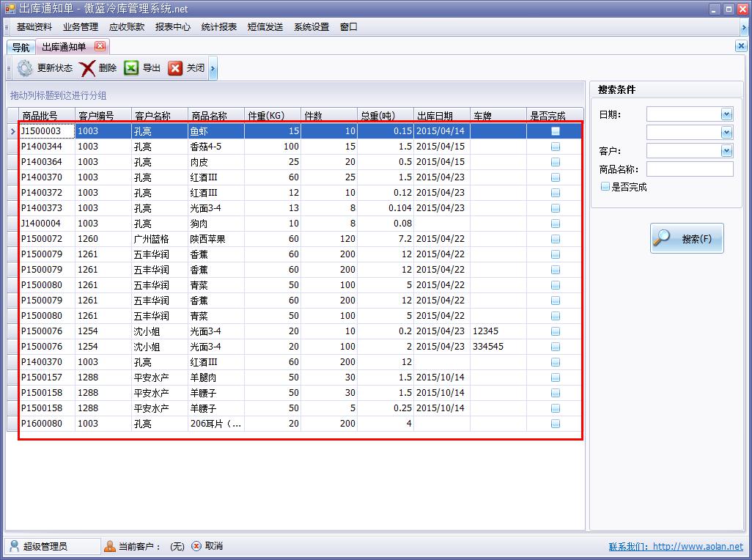Click the red Close icon in toolbar

click(175, 68)
